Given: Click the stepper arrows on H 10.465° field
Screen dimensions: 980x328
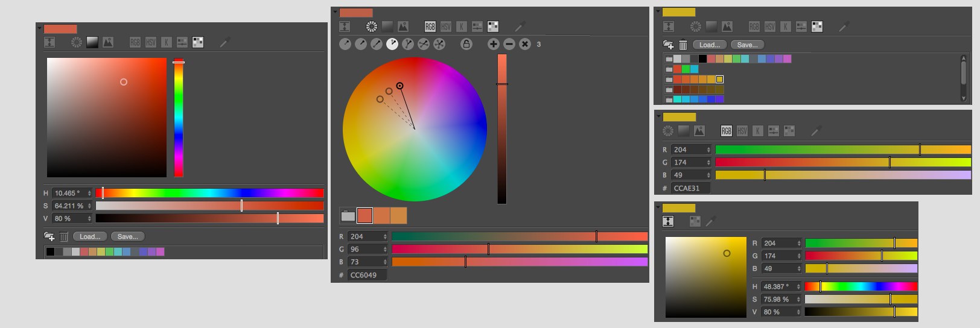Looking at the screenshot, I should (89, 193).
